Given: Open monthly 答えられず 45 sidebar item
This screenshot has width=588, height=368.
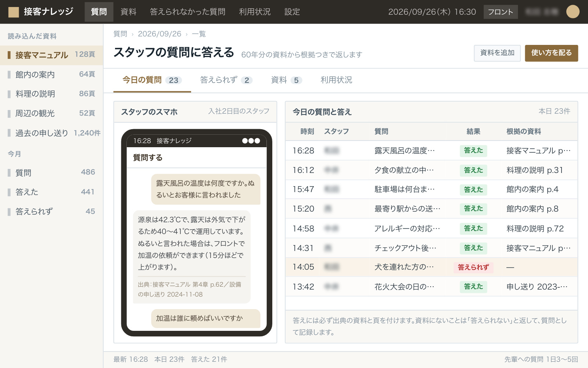Looking at the screenshot, I should tap(51, 211).
